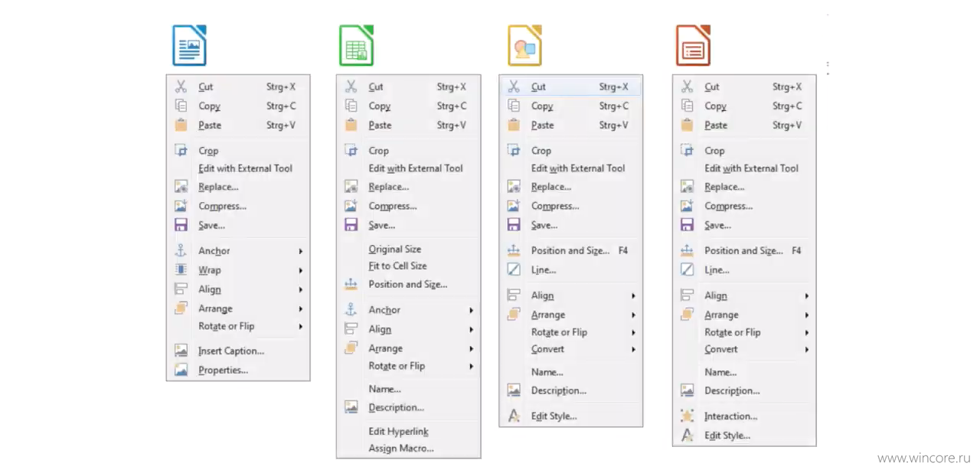The width and height of the screenshot is (980, 473).
Task: Choose Edit Hyperlink in Calc menu
Action: coord(398,432)
